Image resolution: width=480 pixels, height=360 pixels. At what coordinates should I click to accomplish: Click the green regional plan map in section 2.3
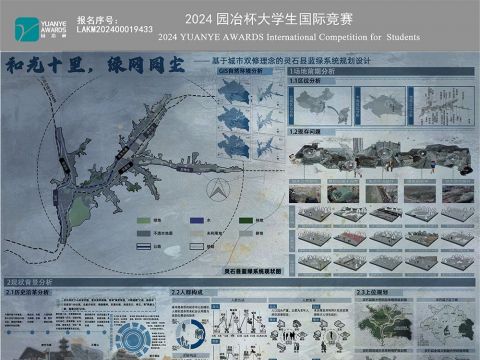click(x=384, y=325)
